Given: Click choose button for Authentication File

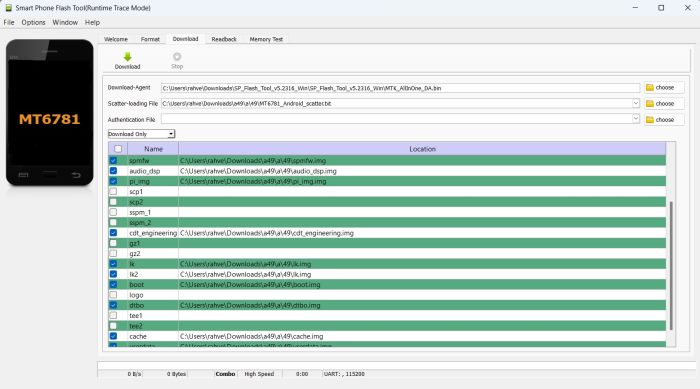Looking at the screenshot, I should click(x=664, y=120).
